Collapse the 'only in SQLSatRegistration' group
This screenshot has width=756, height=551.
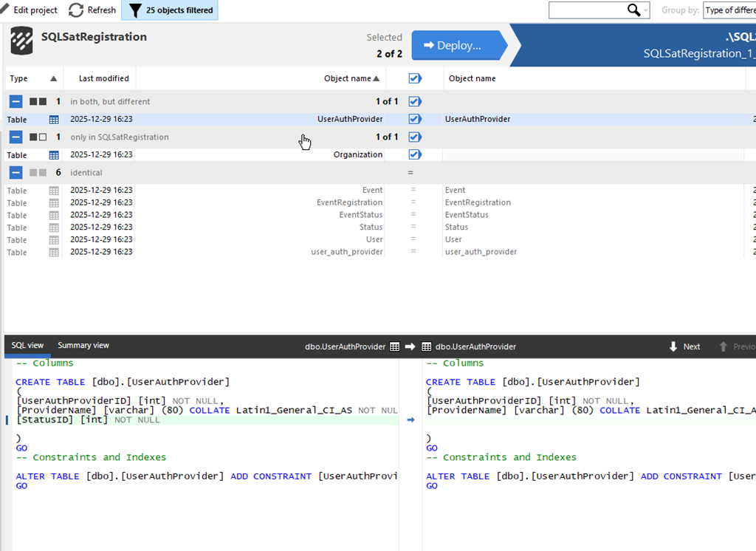pos(16,137)
